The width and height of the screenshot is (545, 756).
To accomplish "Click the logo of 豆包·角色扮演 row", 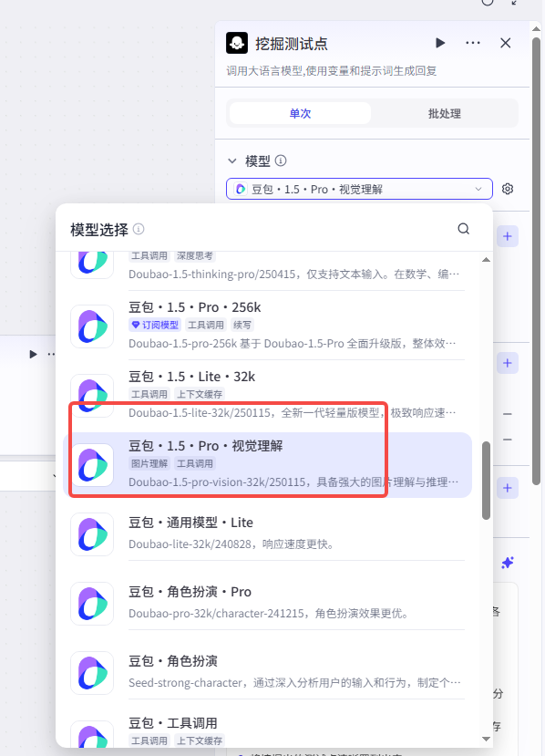I will (x=92, y=673).
